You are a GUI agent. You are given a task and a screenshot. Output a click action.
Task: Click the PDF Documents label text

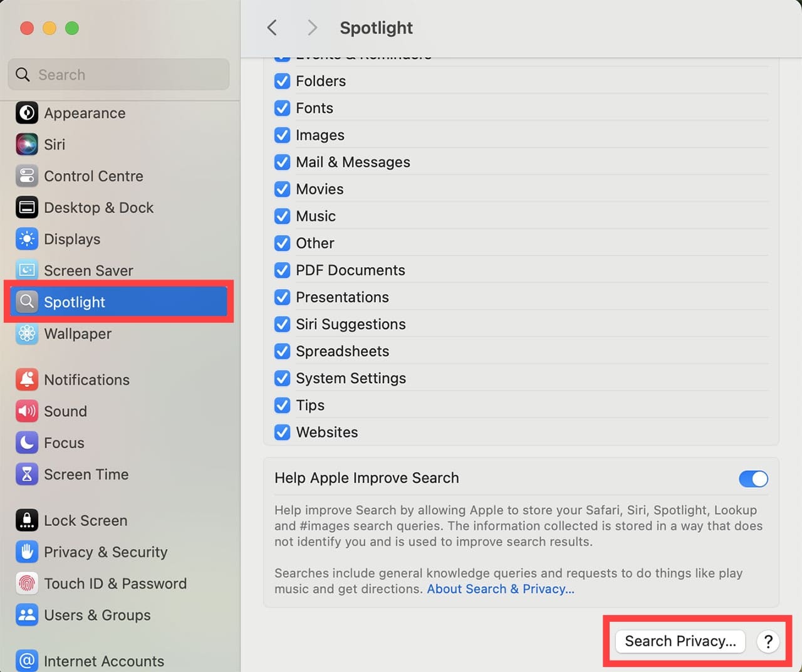click(x=350, y=270)
